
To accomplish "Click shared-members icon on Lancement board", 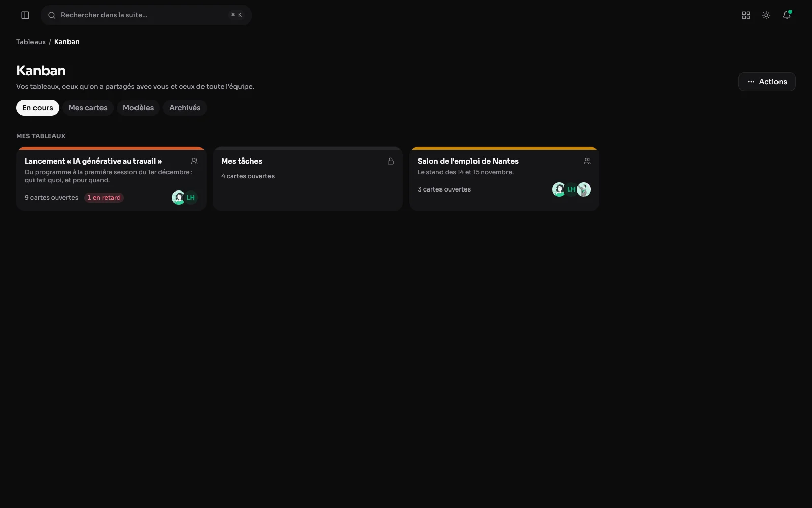I will pyautogui.click(x=194, y=161).
